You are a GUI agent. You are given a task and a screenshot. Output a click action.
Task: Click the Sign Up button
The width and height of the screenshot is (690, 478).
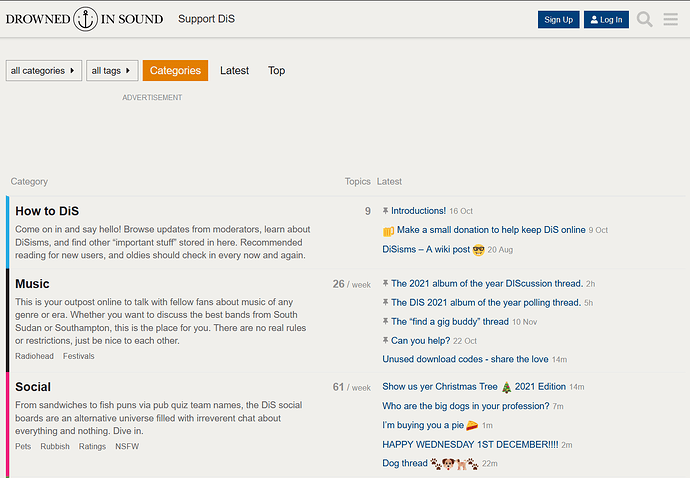pos(558,19)
